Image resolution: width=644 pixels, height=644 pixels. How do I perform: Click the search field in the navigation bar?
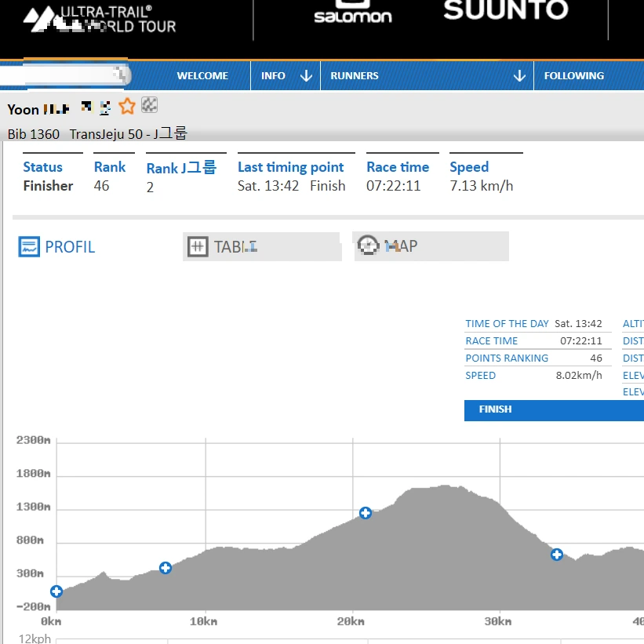click(x=66, y=75)
